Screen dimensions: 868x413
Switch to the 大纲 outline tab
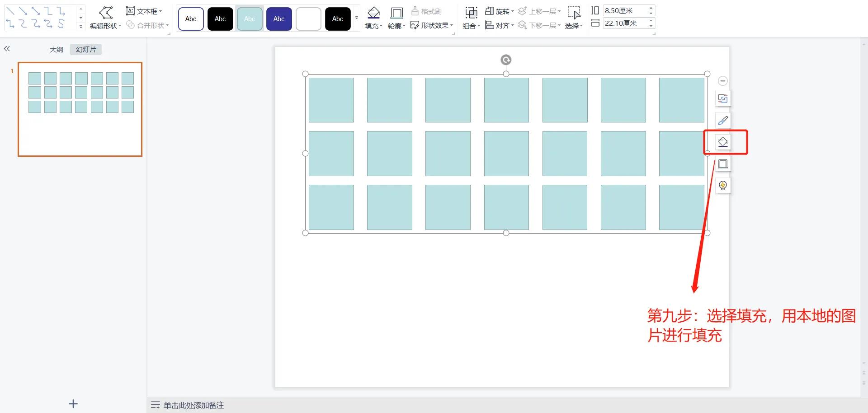[57, 49]
